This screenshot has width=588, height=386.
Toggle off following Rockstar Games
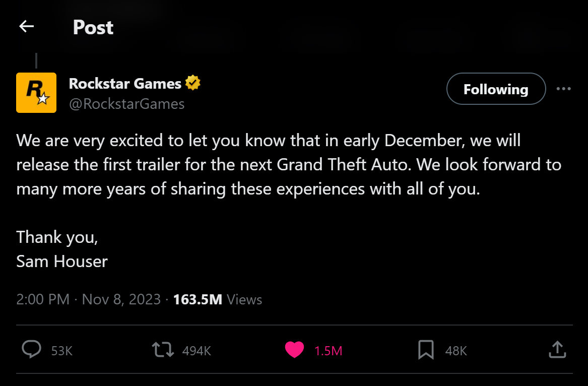tap(495, 89)
